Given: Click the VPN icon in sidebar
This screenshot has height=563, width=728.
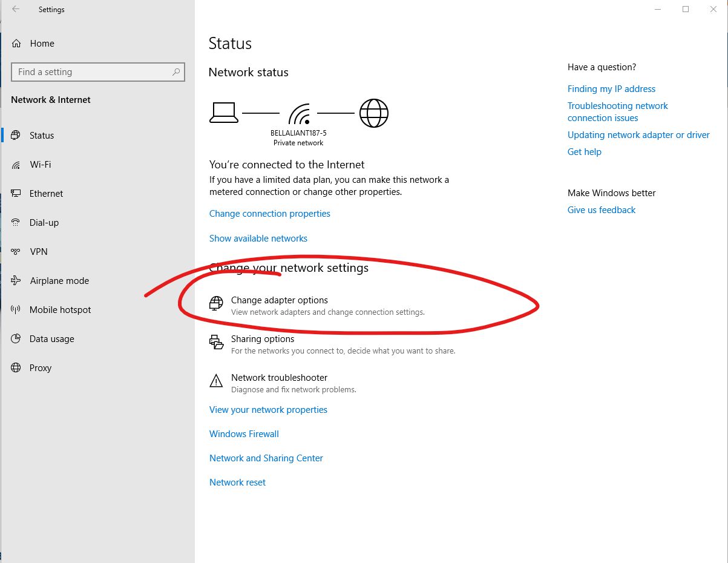Looking at the screenshot, I should pyautogui.click(x=16, y=252).
